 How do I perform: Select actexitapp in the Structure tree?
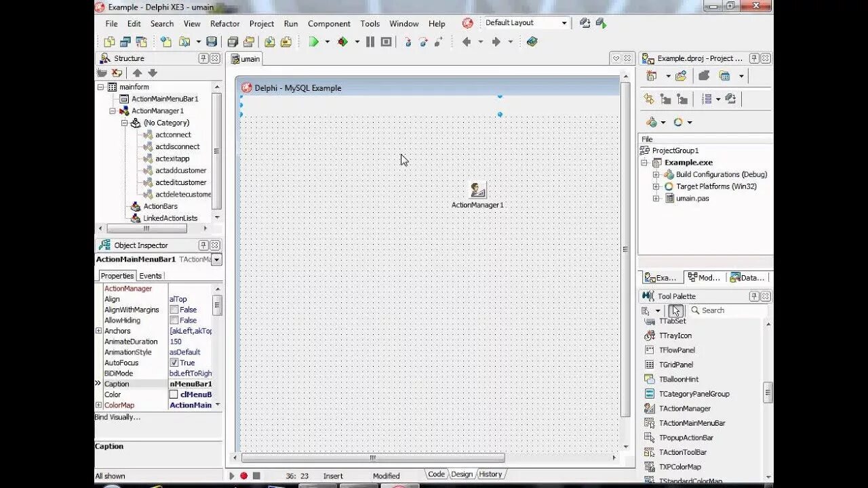coord(172,159)
